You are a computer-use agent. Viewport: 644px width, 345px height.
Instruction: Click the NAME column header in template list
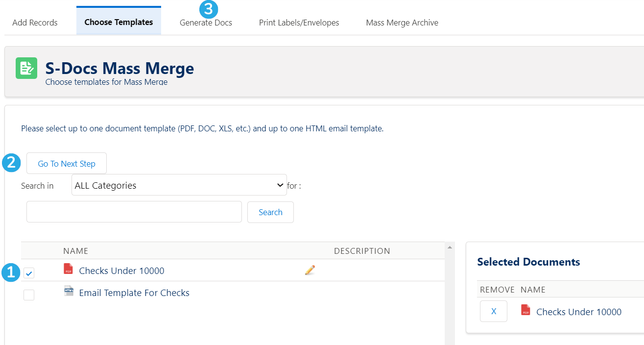75,251
